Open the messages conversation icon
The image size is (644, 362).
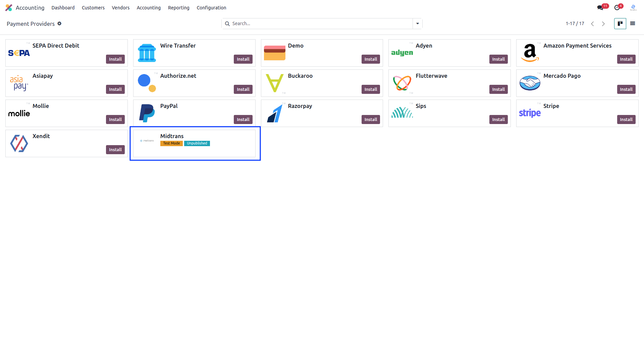(600, 8)
